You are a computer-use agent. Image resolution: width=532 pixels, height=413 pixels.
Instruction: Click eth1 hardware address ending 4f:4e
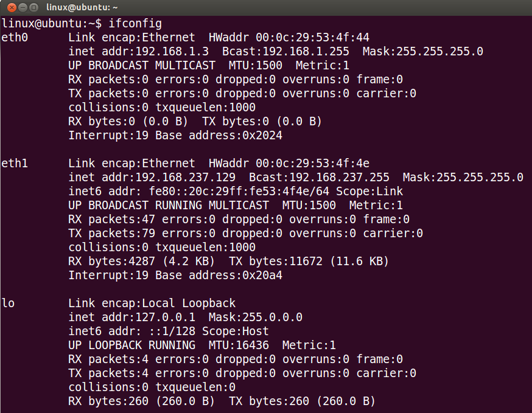pyautogui.click(x=312, y=164)
